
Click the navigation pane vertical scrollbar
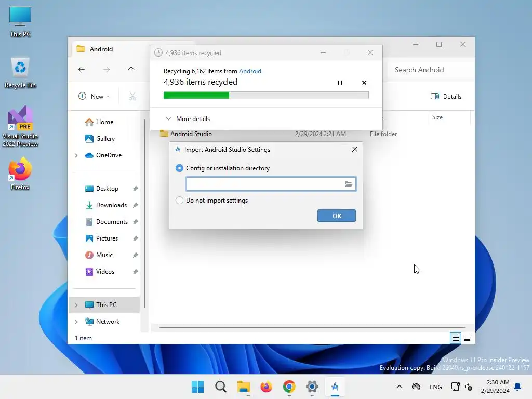pyautogui.click(x=144, y=214)
